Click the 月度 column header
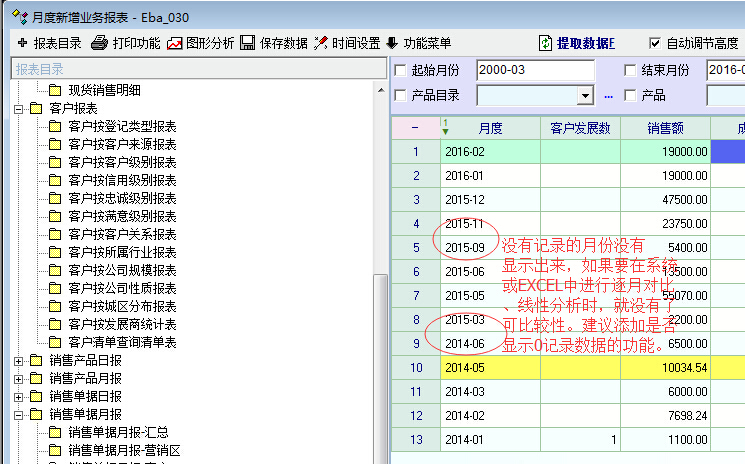Screen dimensions: 745x464 tap(490, 129)
